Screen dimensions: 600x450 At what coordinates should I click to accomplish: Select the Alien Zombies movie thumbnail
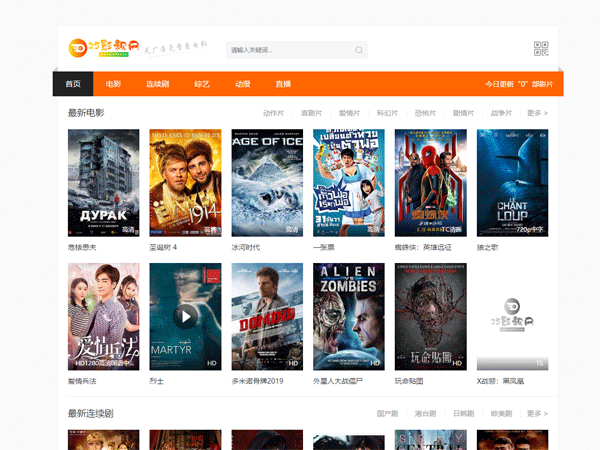pos(349,316)
